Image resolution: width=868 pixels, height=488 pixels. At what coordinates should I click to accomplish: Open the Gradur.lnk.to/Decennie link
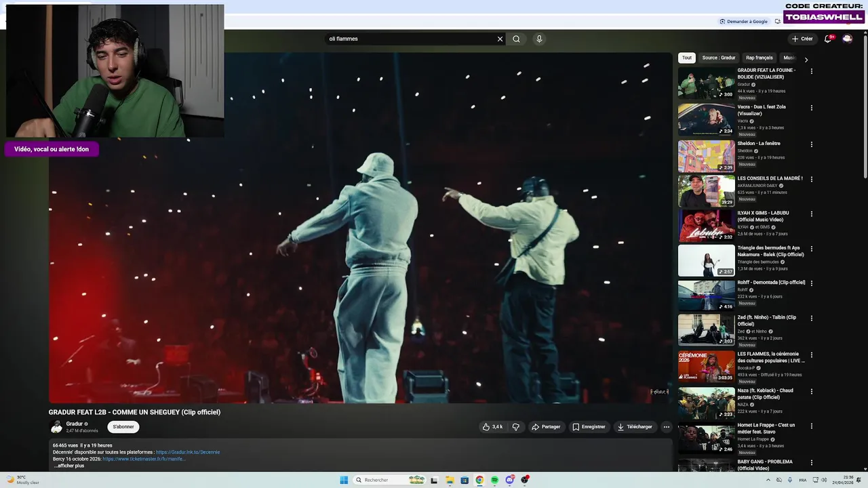pos(188,452)
